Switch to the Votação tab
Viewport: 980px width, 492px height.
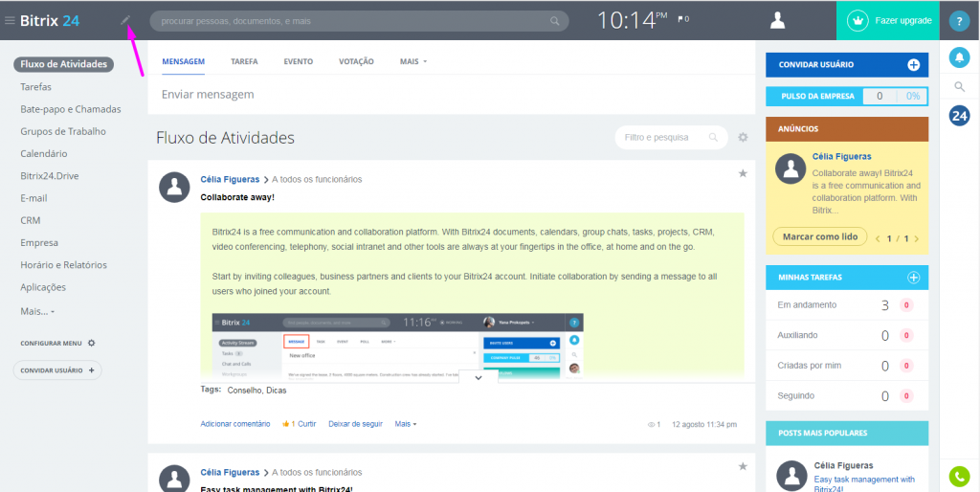pyautogui.click(x=356, y=61)
